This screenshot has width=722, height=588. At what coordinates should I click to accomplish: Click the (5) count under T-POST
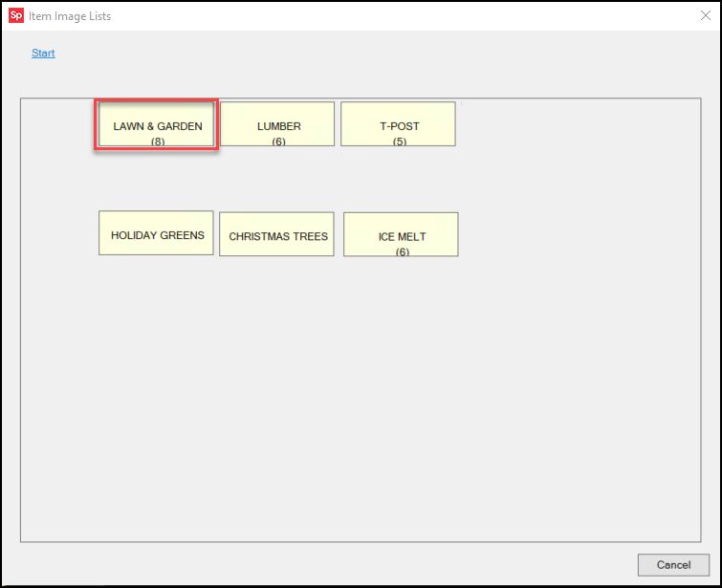pos(400,142)
